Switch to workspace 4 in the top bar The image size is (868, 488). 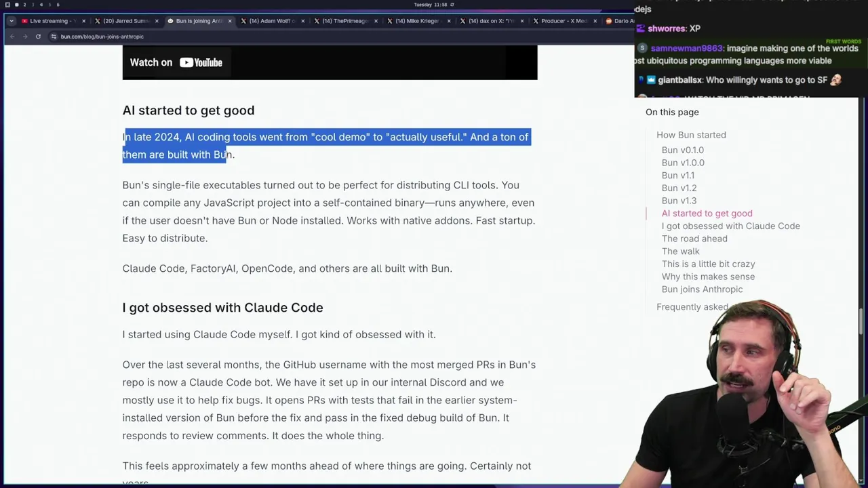coord(41,5)
